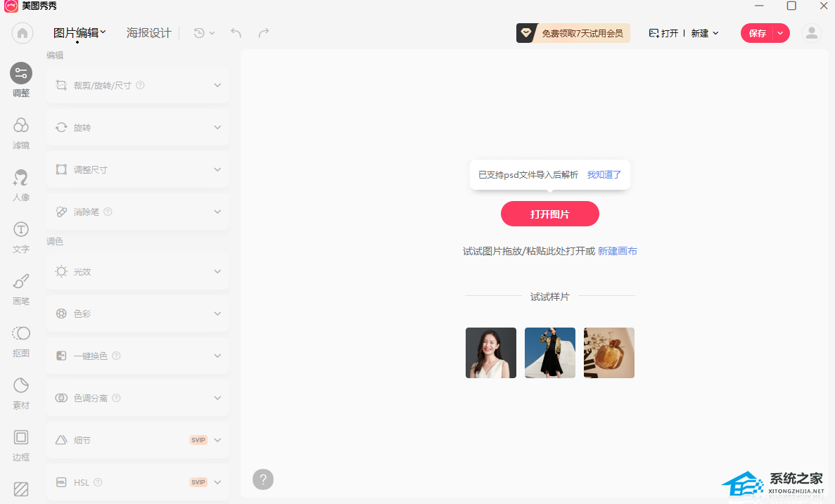The height and width of the screenshot is (504, 835).
Task: Click the round help question-mark button
Action: point(263,479)
